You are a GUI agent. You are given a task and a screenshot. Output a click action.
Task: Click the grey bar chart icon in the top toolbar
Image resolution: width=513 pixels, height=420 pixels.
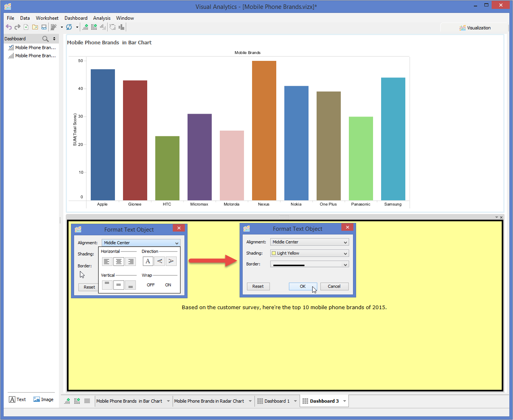(x=103, y=27)
